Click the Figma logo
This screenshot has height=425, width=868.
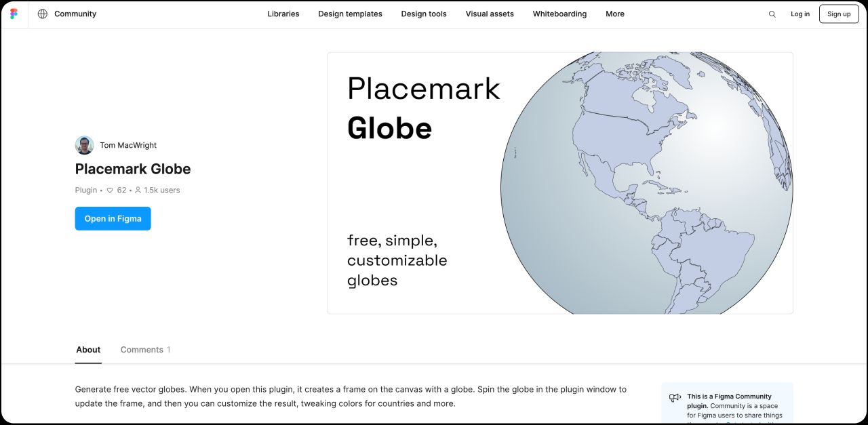tap(14, 14)
